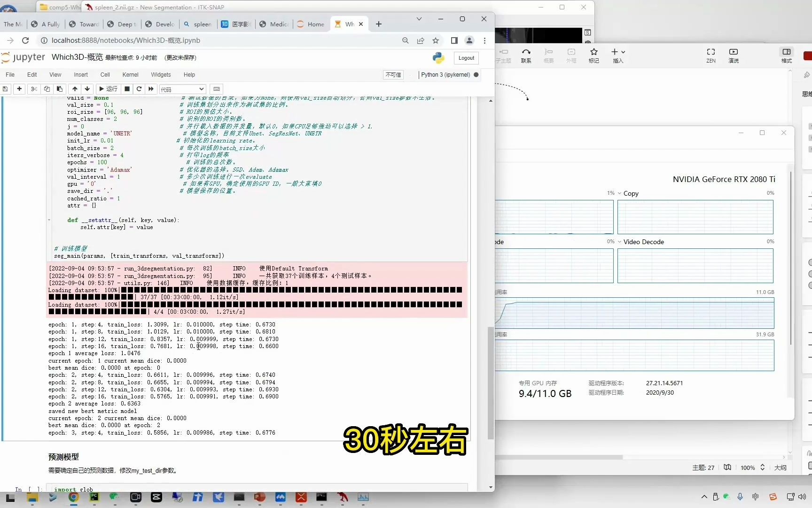This screenshot has height=508, width=812.
Task: Open Chrome tab search chevron
Action: pos(419,19)
